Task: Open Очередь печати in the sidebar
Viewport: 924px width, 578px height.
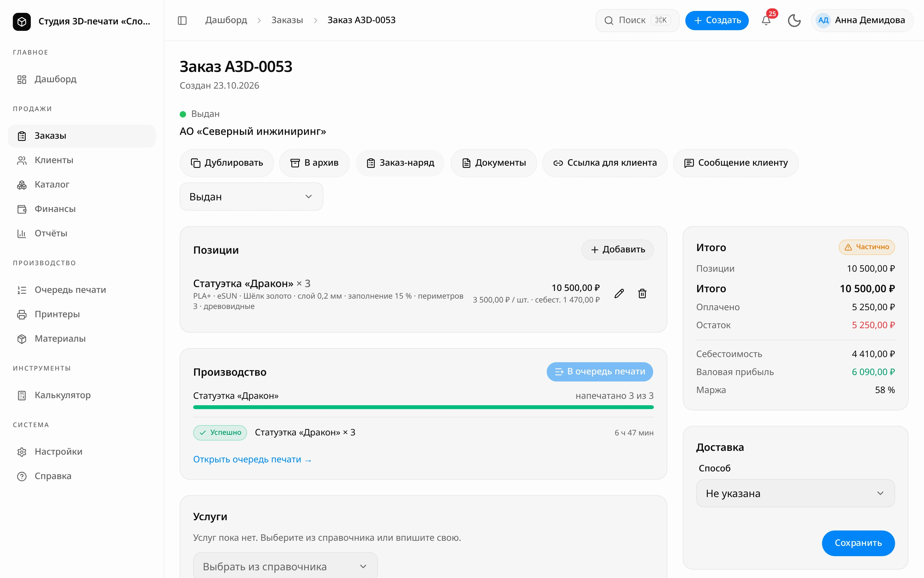Action: tap(82, 290)
